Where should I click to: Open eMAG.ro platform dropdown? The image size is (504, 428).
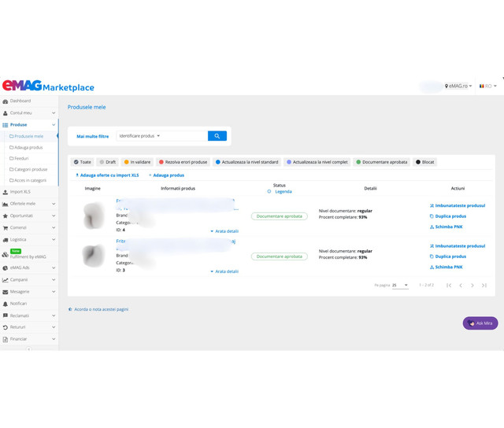point(458,86)
